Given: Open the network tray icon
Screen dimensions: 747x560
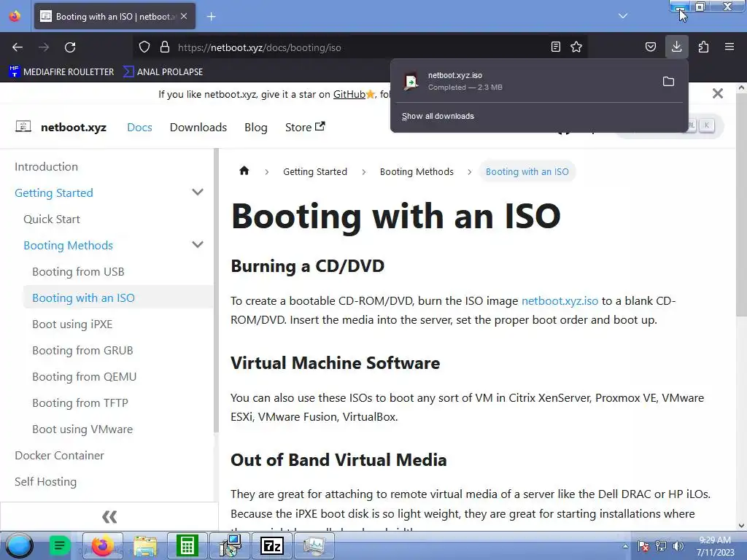Looking at the screenshot, I should point(661,546).
